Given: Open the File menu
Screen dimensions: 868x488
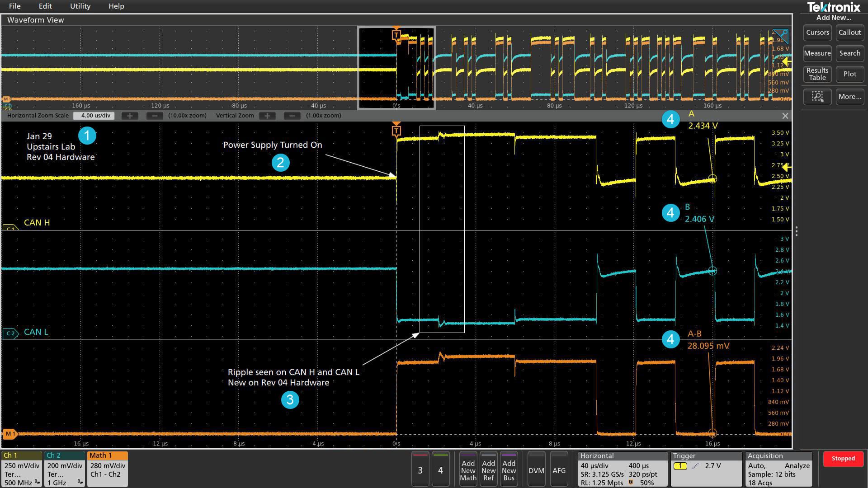Looking at the screenshot, I should [14, 6].
